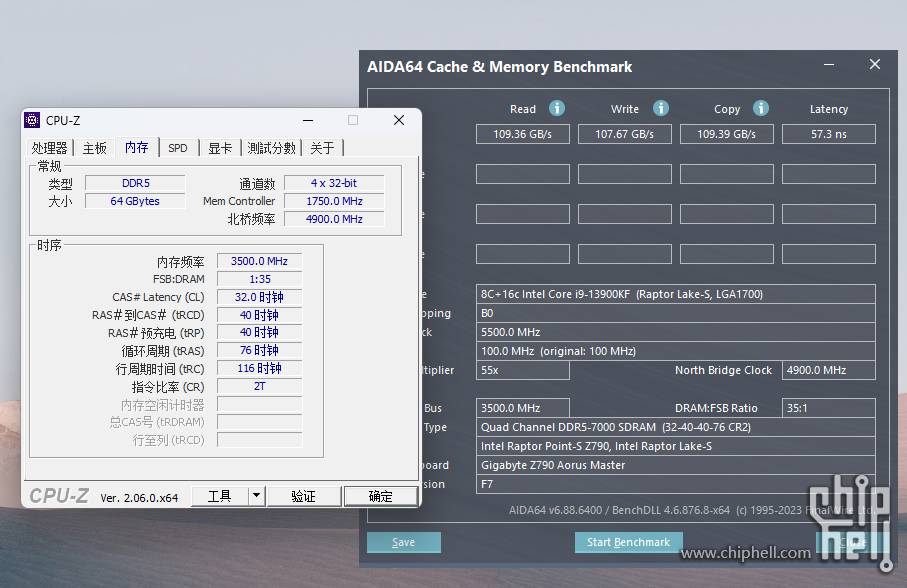Screen dimensions: 907x588
Task: Minimize the AIDA64 benchmark window
Action: click(829, 64)
